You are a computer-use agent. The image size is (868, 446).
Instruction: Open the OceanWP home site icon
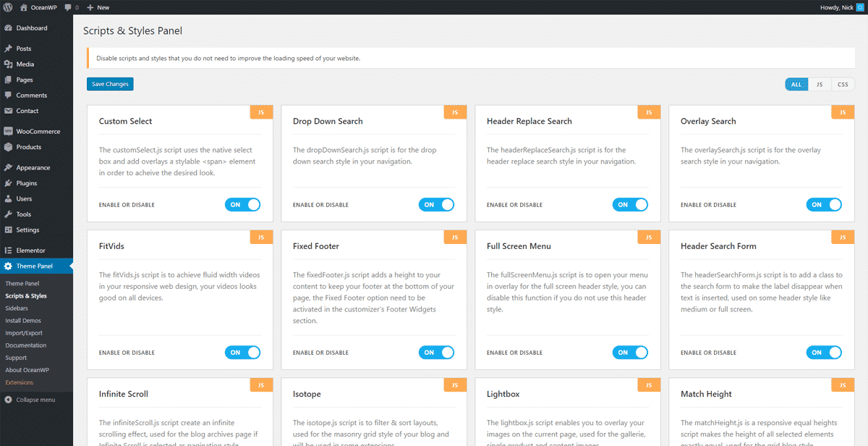pos(23,7)
